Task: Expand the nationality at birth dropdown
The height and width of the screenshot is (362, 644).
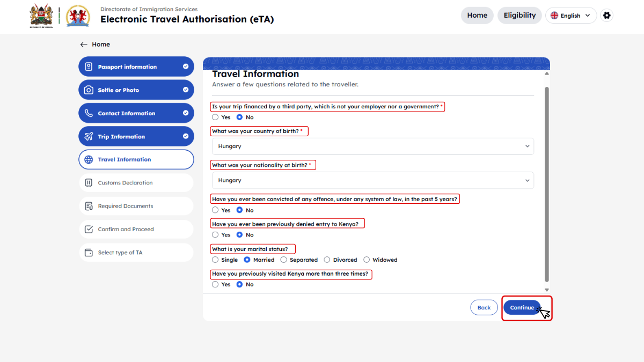Action: click(372, 181)
